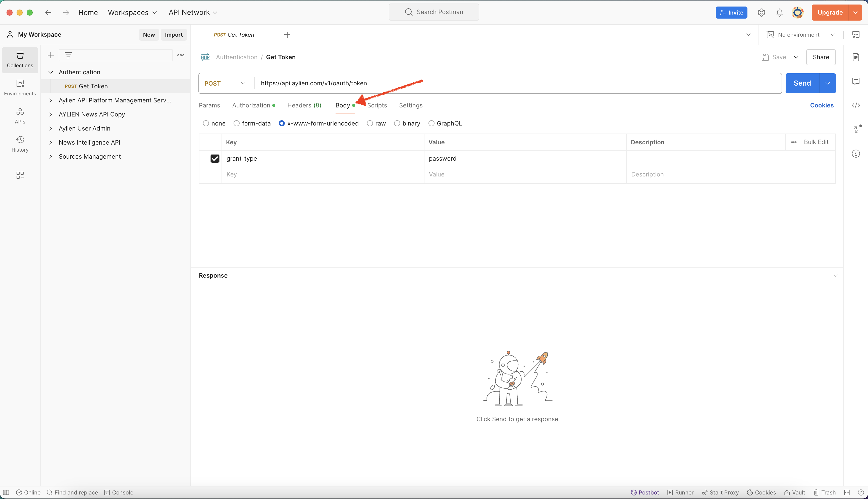
Task: Click the plus icon to create a collection
Action: point(51,55)
